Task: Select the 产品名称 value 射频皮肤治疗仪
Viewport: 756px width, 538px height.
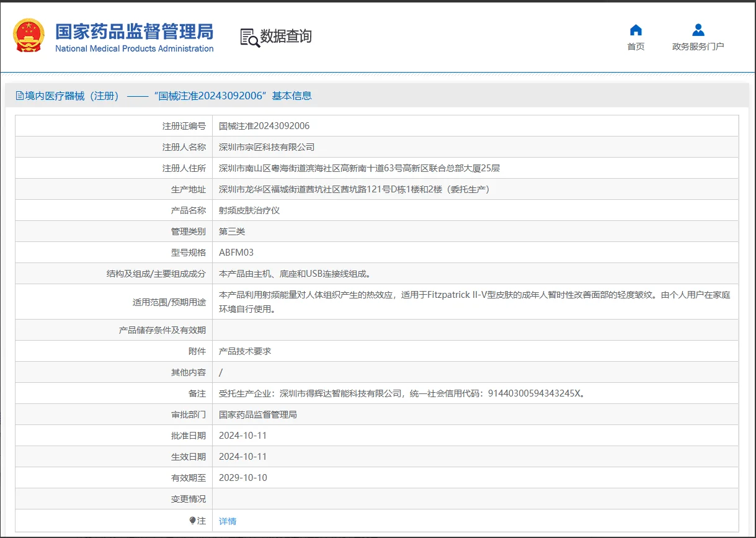Action: tap(248, 210)
